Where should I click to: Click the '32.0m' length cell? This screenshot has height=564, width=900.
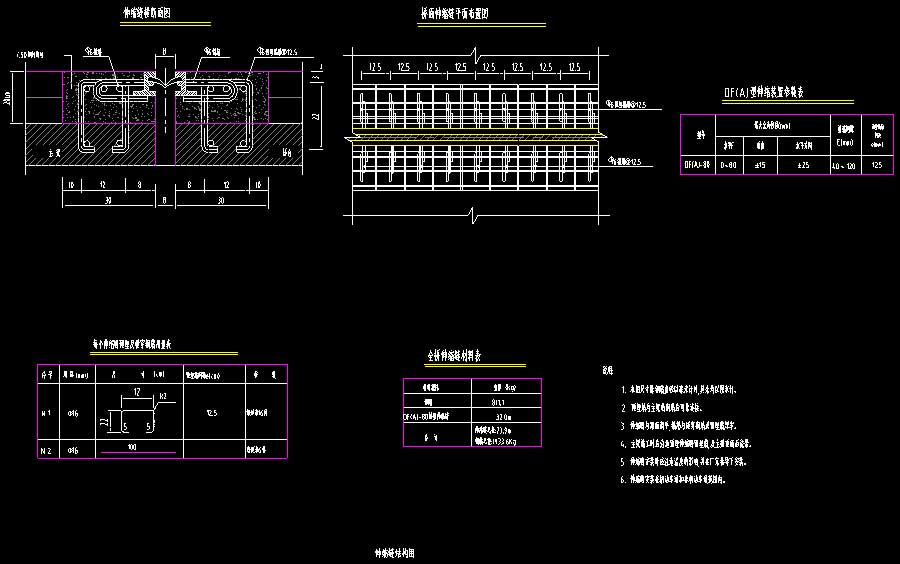point(503,417)
